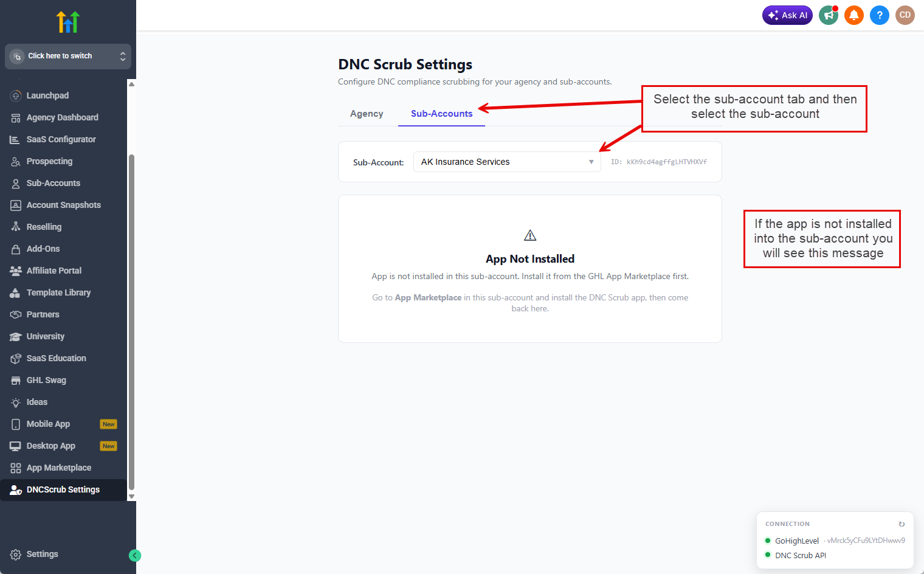The image size is (924, 574).
Task: Click the SaaS Configurator icon
Action: [16, 139]
